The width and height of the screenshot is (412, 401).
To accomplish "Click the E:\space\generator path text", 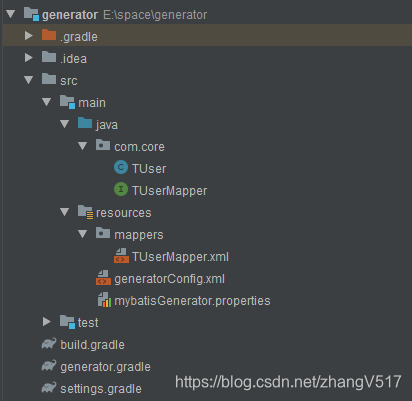I will click(x=155, y=15).
